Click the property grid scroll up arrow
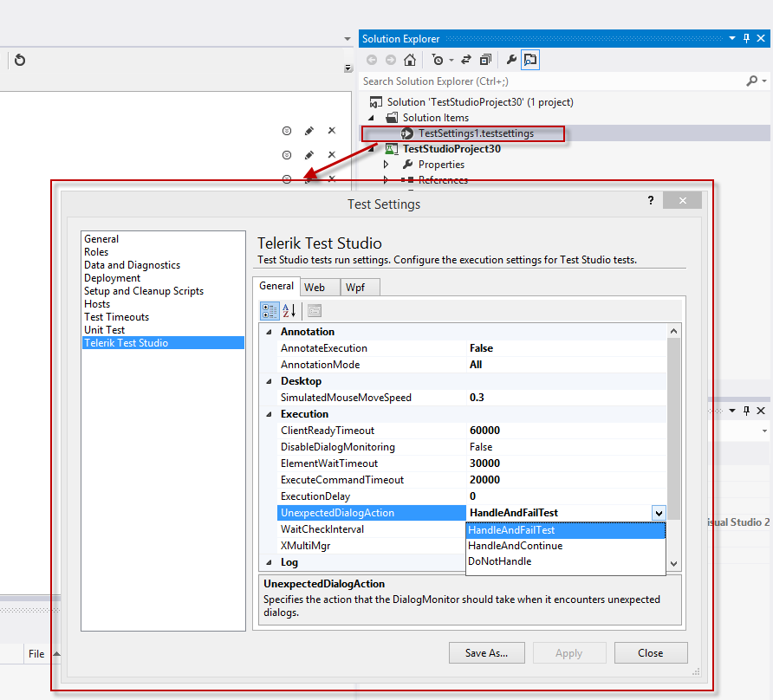 click(673, 331)
